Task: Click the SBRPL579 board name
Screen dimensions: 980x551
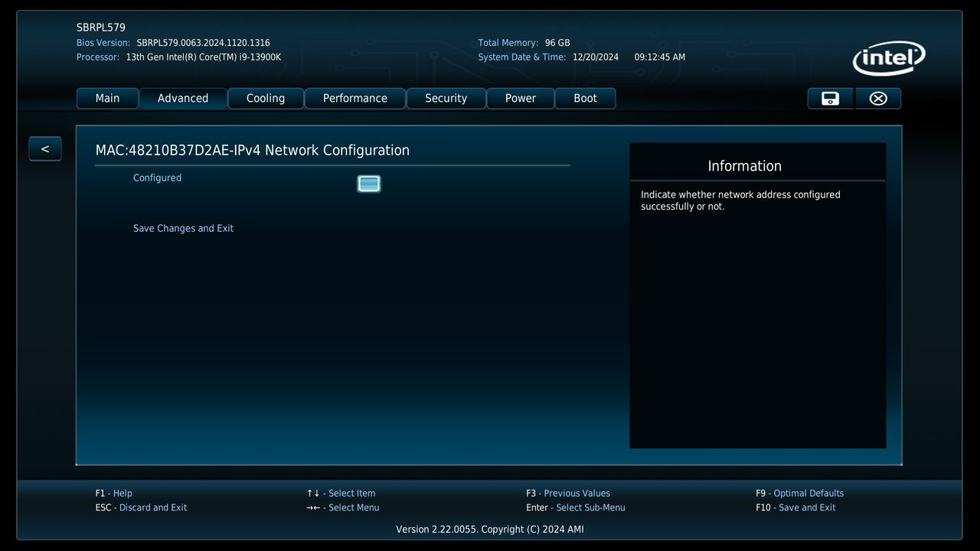Action: click(x=101, y=28)
